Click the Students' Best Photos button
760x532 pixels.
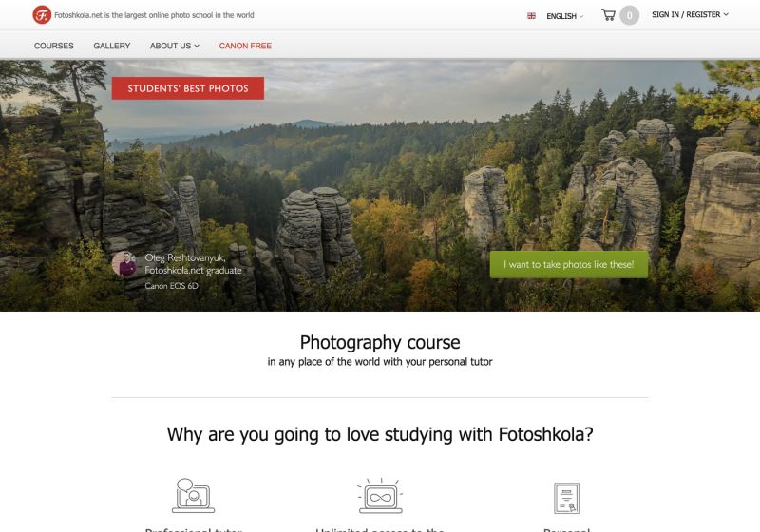coord(188,88)
